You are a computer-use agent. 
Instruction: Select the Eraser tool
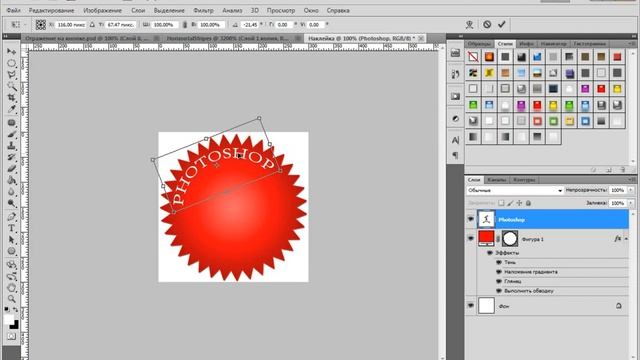tap(11, 169)
